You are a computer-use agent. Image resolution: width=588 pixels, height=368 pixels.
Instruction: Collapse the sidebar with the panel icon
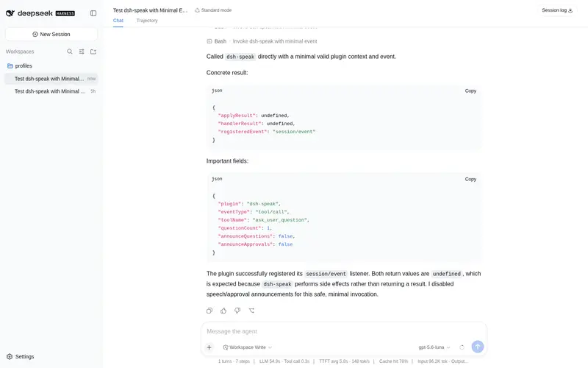tap(93, 13)
